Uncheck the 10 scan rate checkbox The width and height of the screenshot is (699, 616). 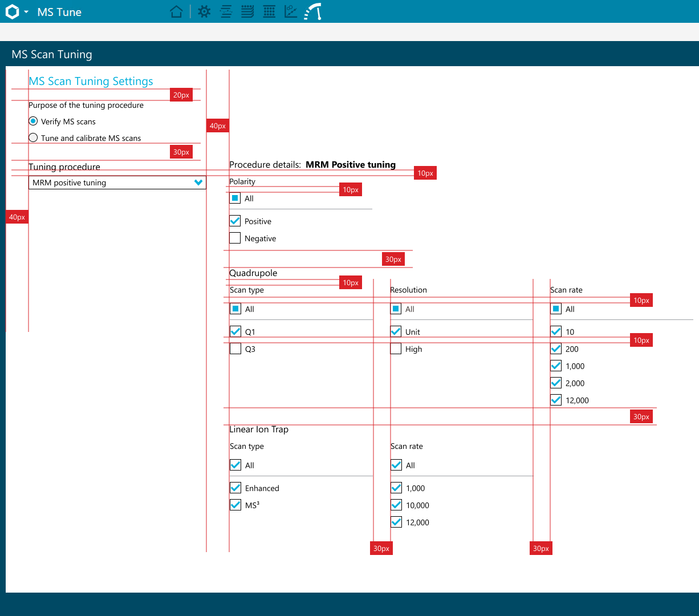coord(556,331)
